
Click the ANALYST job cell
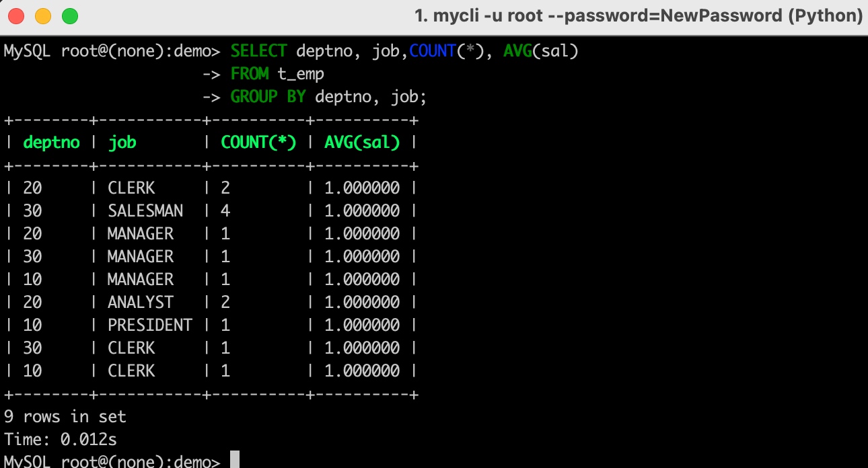[141, 303]
